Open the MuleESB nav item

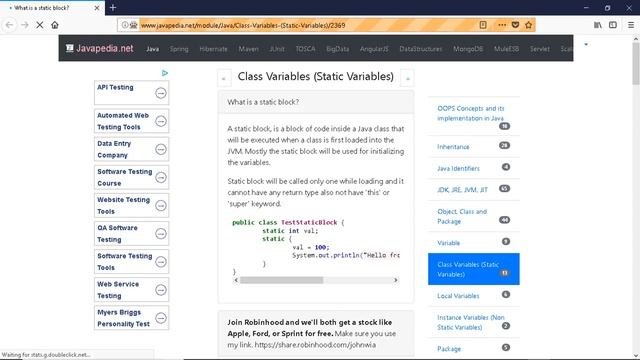(x=506, y=49)
